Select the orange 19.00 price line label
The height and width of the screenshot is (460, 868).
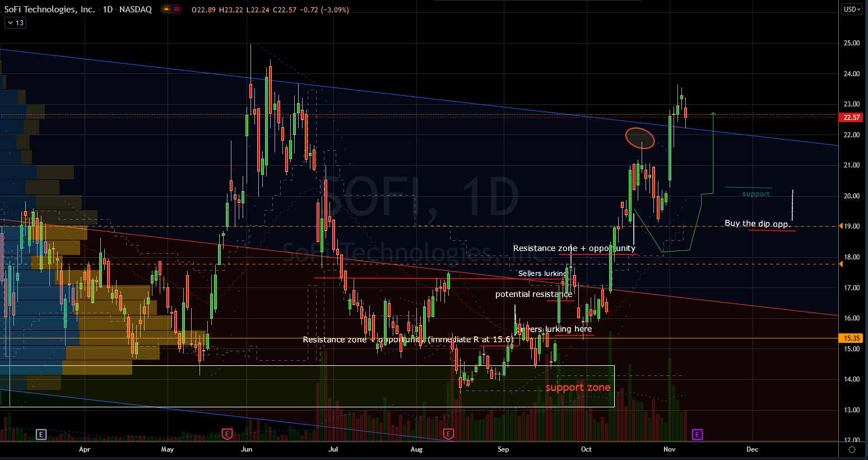tap(851, 226)
